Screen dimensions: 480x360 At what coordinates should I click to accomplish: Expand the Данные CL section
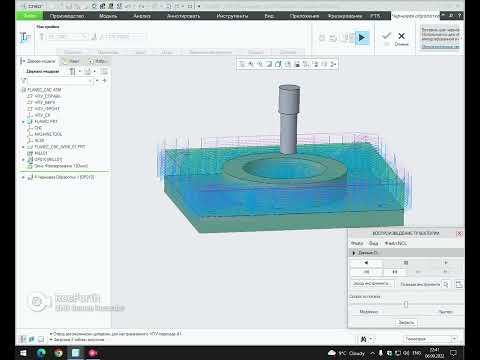pos(353,253)
